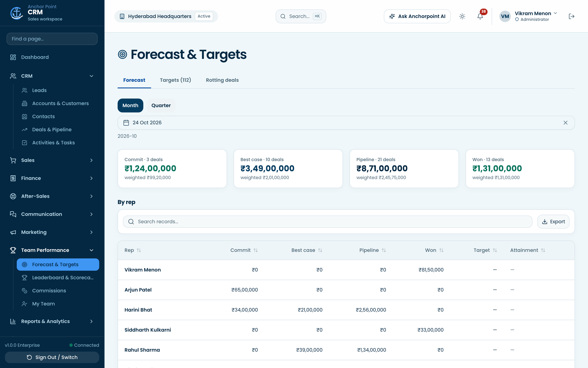Collapse the Team Performance section
588x368 pixels.
tap(52, 250)
